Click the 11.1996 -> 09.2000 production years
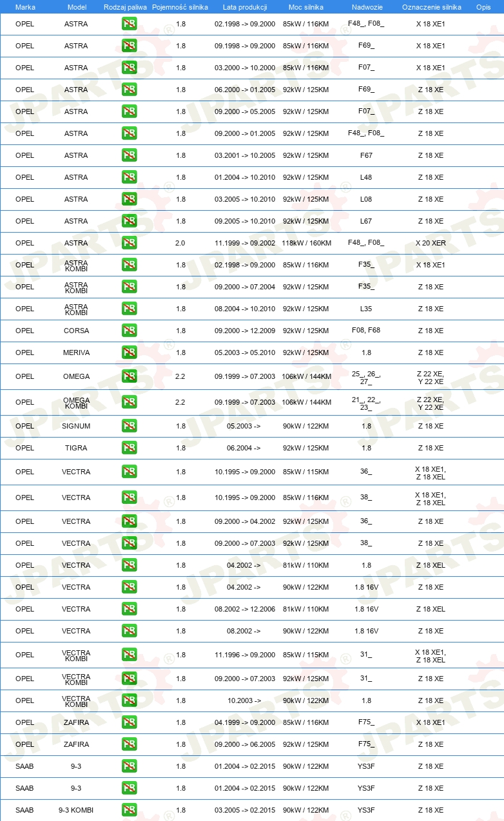 (245, 655)
